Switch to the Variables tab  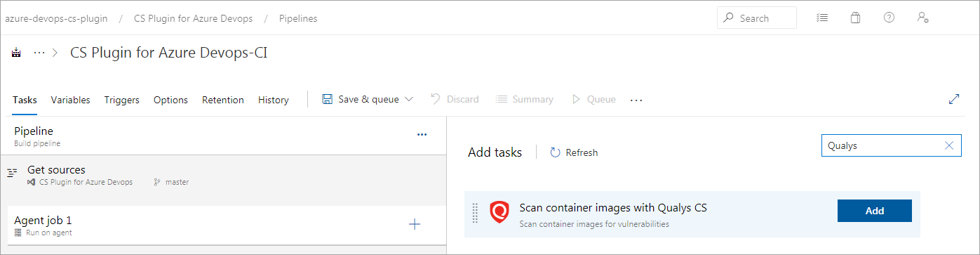70,100
